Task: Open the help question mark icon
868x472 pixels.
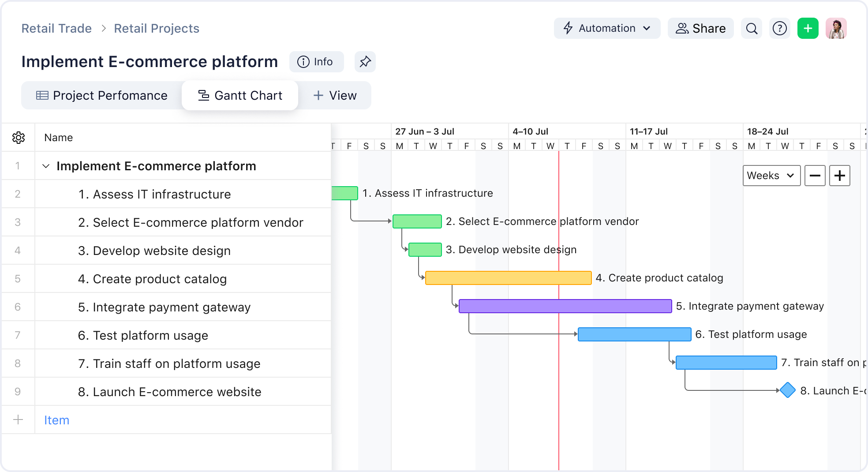Action: click(x=779, y=29)
